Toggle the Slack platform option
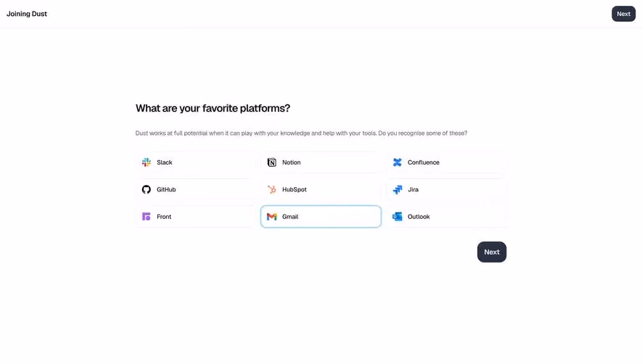 [195, 162]
